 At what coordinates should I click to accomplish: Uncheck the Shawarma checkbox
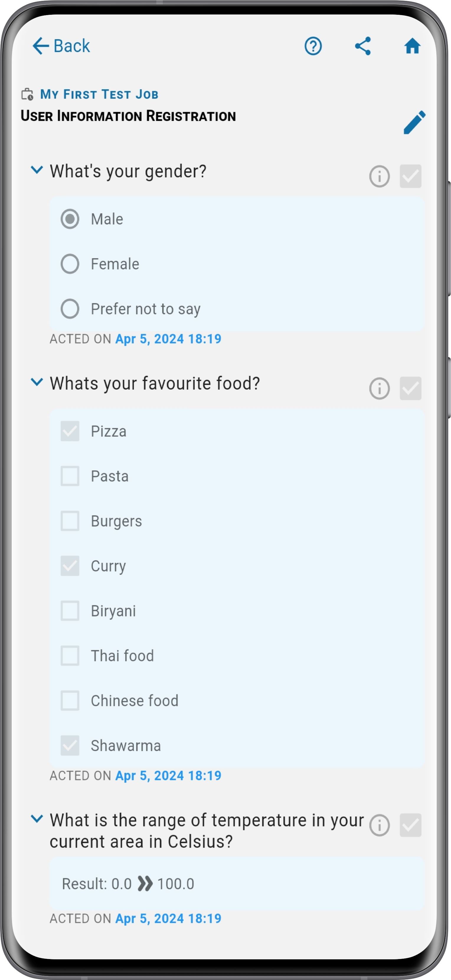tap(70, 745)
